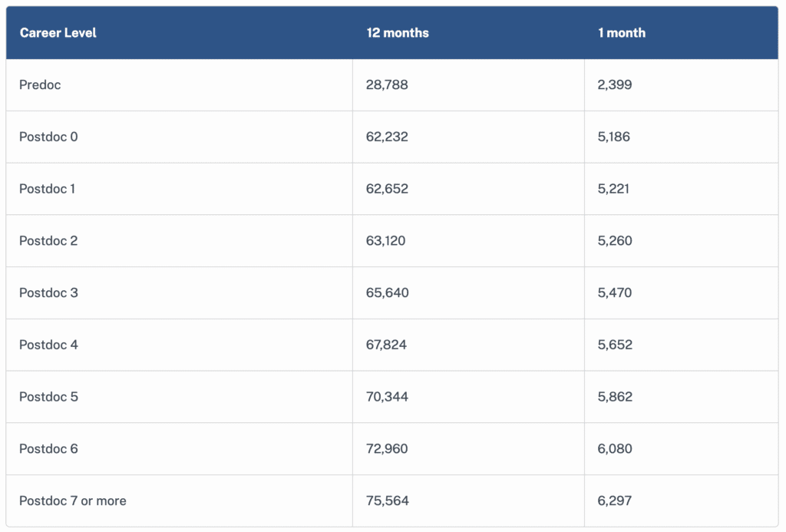Screen dimensions: 786x532
Task: Select the Predoc row label
Action: click(x=40, y=84)
